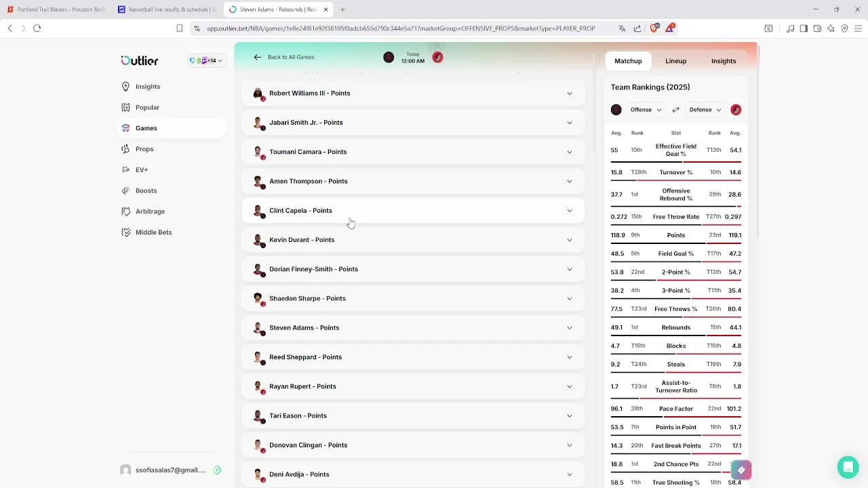Screen dimensions: 868x488
Task: Expand Dorian Finney-Smith - Points row
Action: pyautogui.click(x=413, y=269)
